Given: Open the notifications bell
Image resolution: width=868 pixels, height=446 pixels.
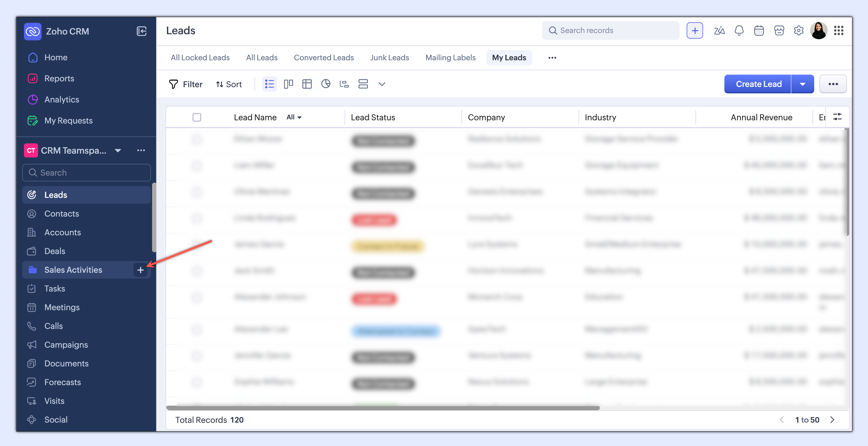Looking at the screenshot, I should point(739,31).
